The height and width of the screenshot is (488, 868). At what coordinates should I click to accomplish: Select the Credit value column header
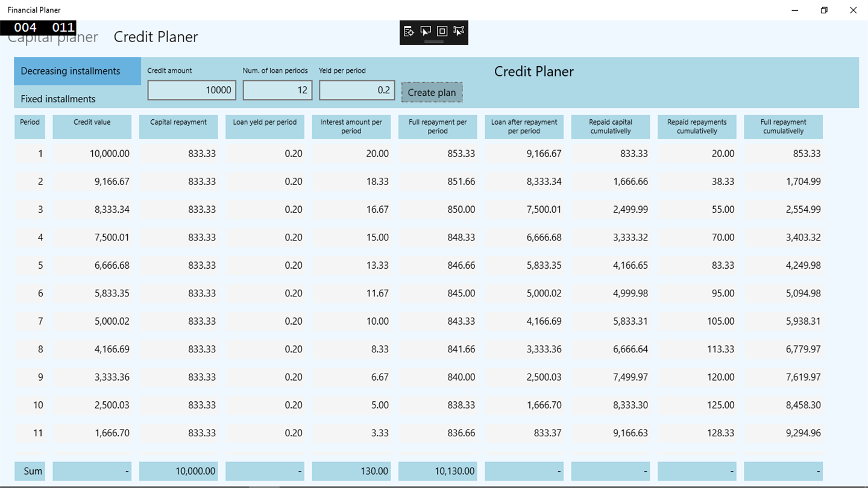coord(92,127)
